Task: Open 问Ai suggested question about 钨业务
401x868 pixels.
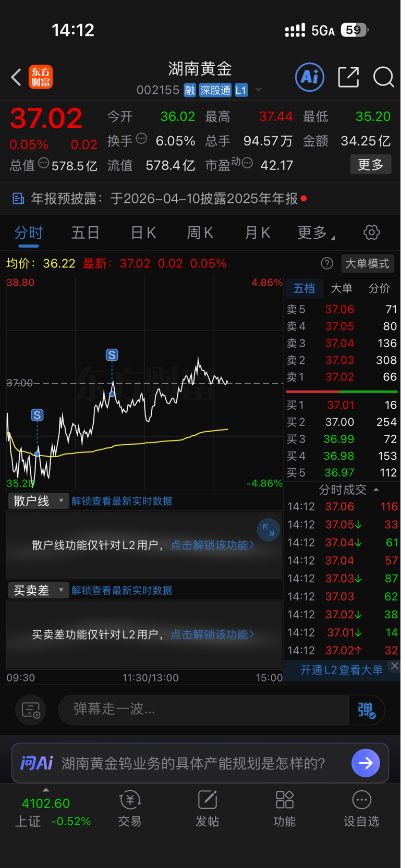Action: (x=193, y=763)
